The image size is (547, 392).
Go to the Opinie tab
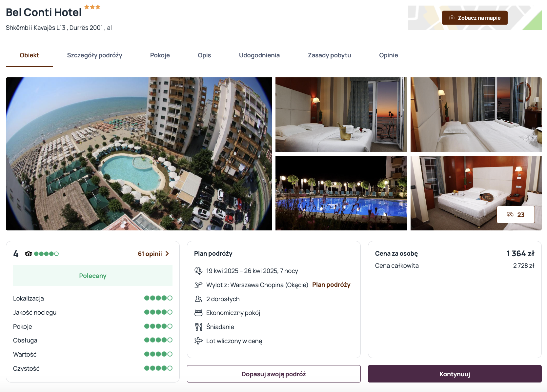389,55
